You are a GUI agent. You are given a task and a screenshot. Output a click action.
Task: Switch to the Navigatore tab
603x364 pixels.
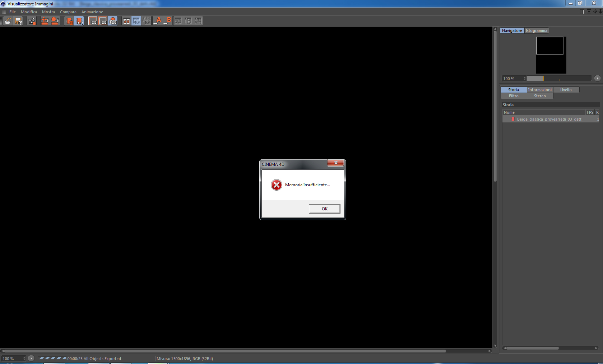coord(512,31)
